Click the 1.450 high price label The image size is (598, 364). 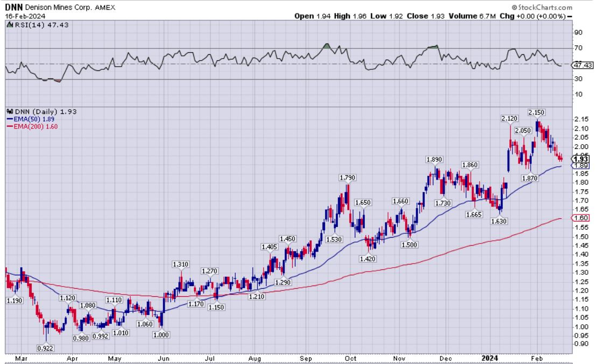(x=287, y=239)
